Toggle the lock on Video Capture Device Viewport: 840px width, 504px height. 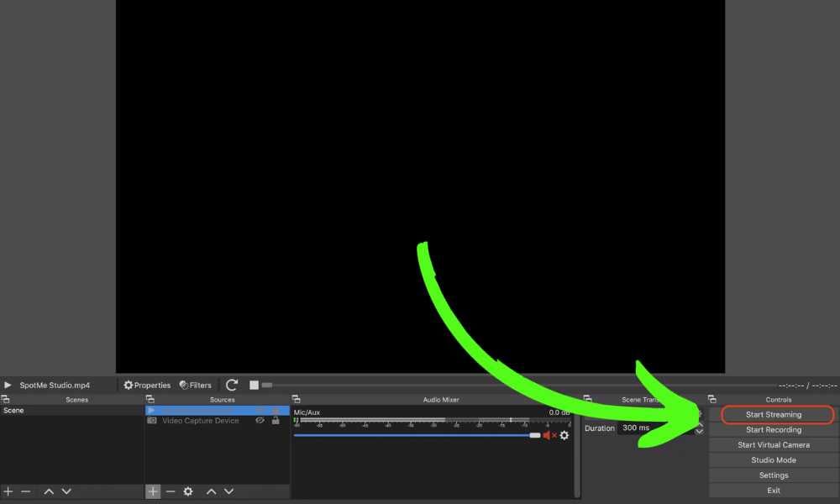click(276, 421)
